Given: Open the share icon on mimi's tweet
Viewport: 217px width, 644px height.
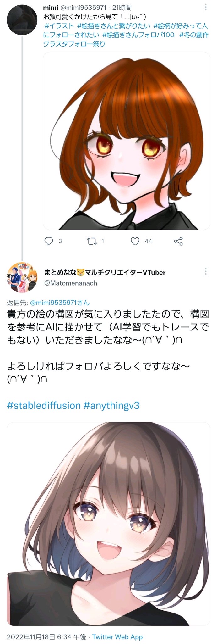Looking at the screenshot, I should coord(178,241).
